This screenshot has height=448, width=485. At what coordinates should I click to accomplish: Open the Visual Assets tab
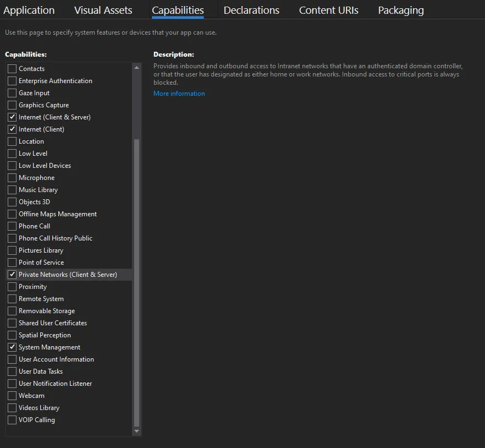pyautogui.click(x=103, y=10)
